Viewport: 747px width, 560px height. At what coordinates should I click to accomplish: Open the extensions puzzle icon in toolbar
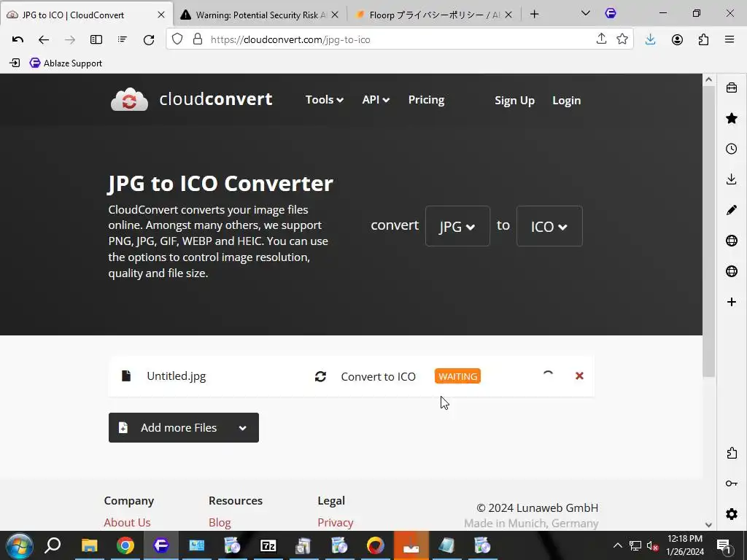click(703, 39)
